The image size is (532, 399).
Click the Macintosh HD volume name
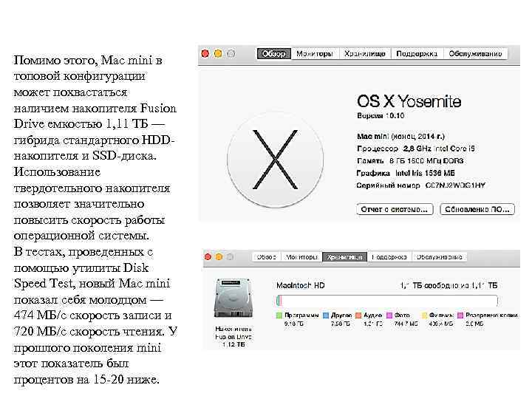click(x=301, y=286)
